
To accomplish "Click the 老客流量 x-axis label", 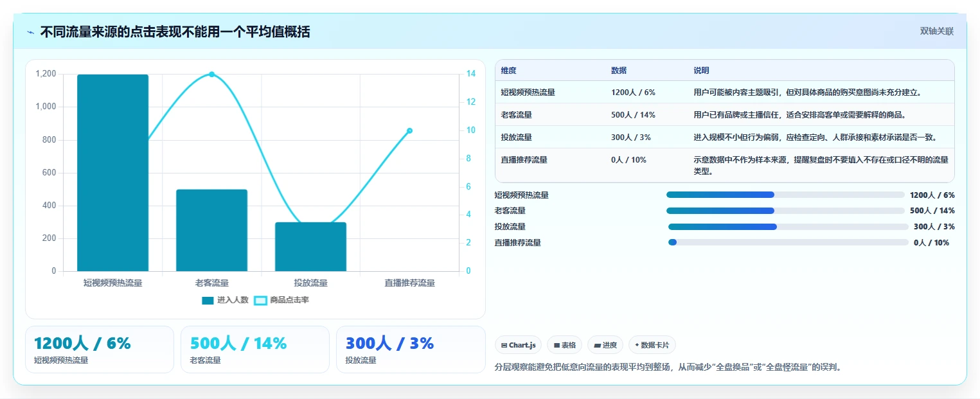I will click(211, 283).
